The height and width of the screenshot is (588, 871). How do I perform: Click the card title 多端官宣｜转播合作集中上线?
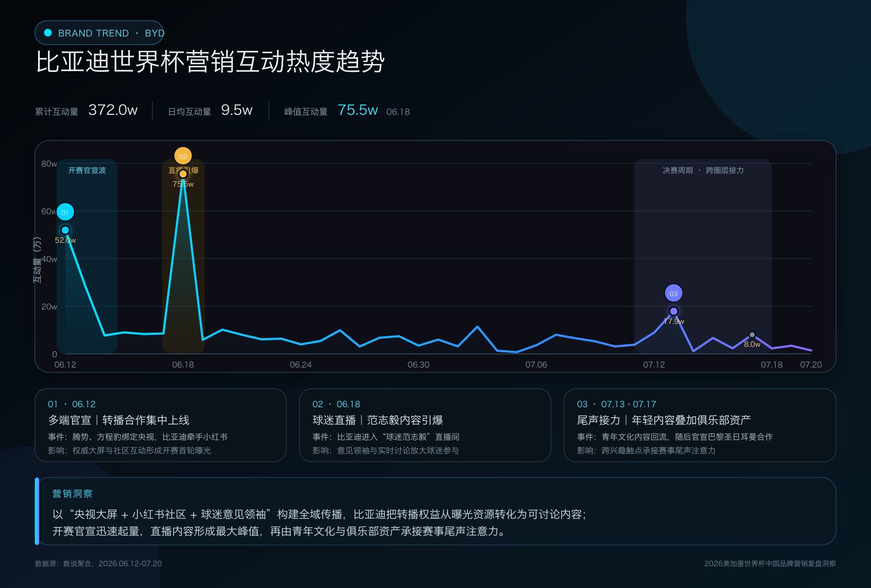[x=119, y=420]
